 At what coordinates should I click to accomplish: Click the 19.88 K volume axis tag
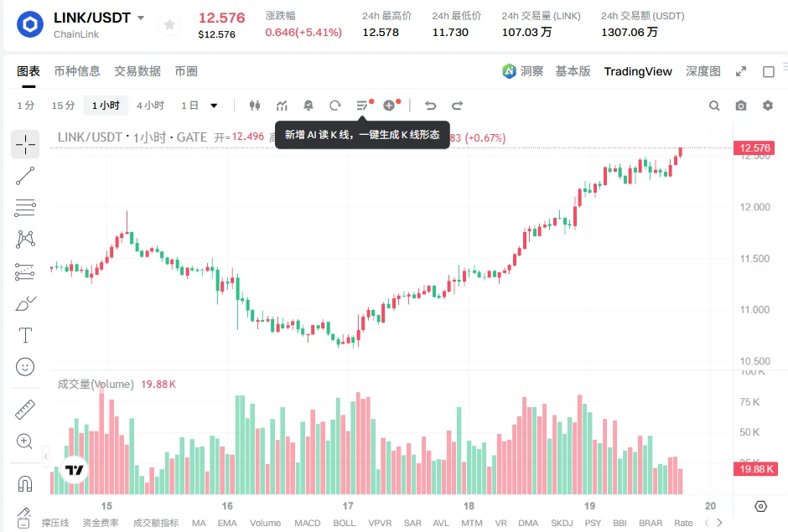[x=756, y=468]
